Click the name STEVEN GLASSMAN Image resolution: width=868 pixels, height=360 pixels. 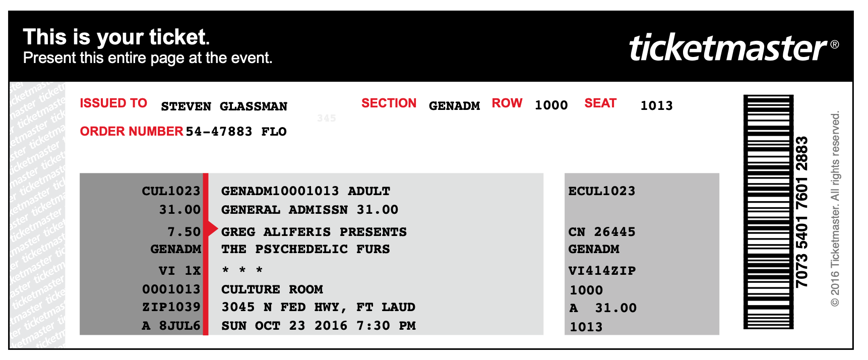click(224, 106)
